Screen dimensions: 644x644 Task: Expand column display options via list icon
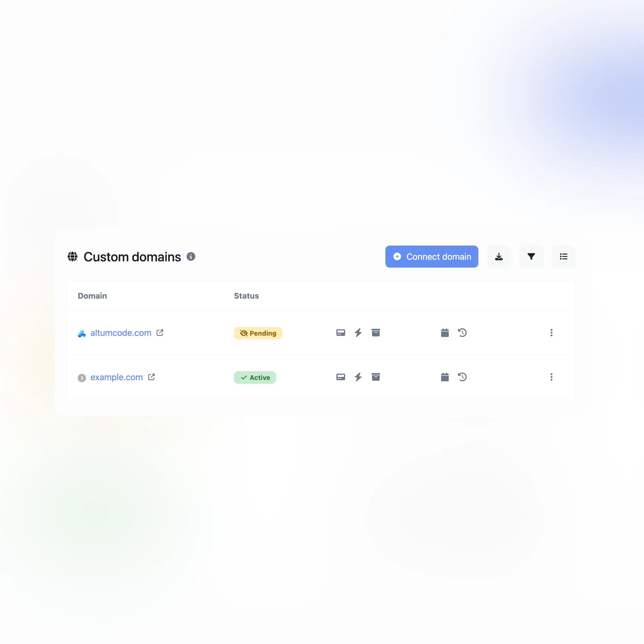pos(564,256)
